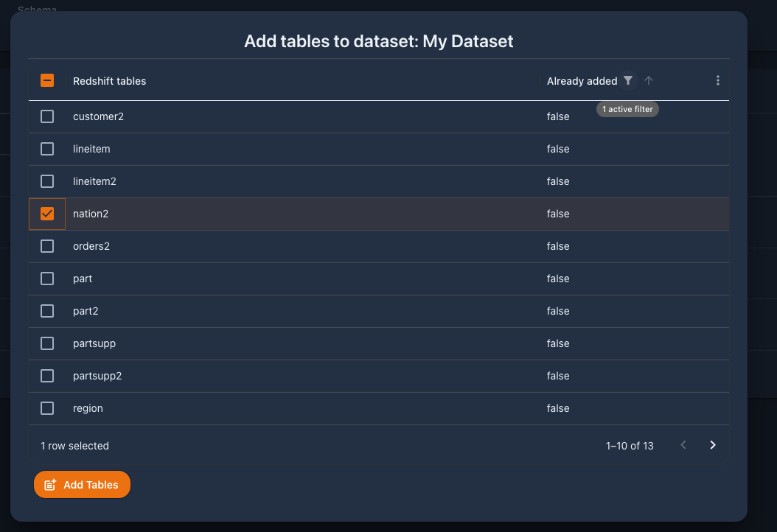Select the part table checkbox
This screenshot has height=532, width=777.
47,279
